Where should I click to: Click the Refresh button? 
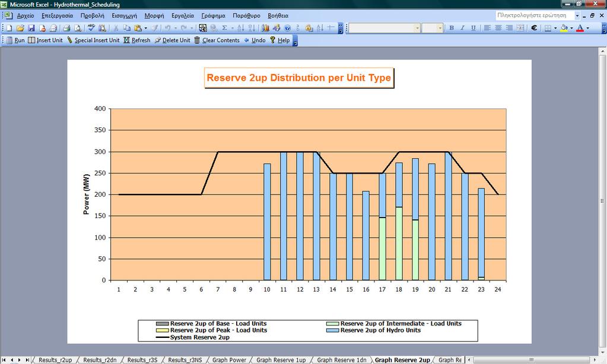(136, 40)
